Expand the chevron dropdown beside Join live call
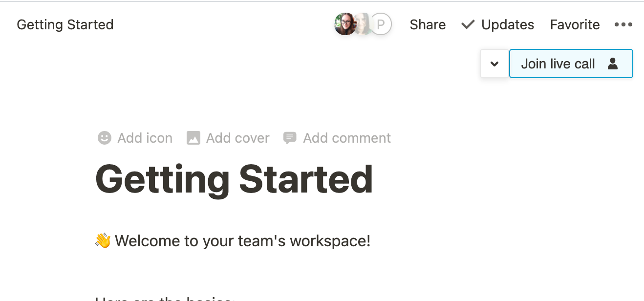The height and width of the screenshot is (301, 644). pos(494,64)
